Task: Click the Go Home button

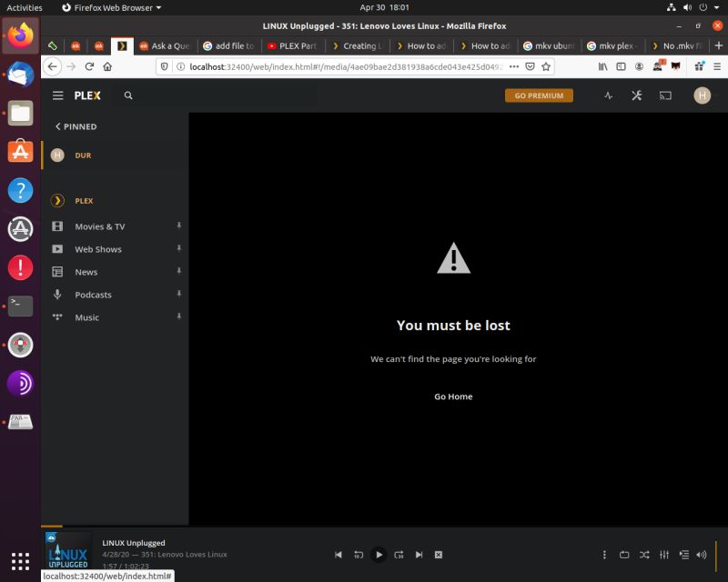Action: pos(452,396)
